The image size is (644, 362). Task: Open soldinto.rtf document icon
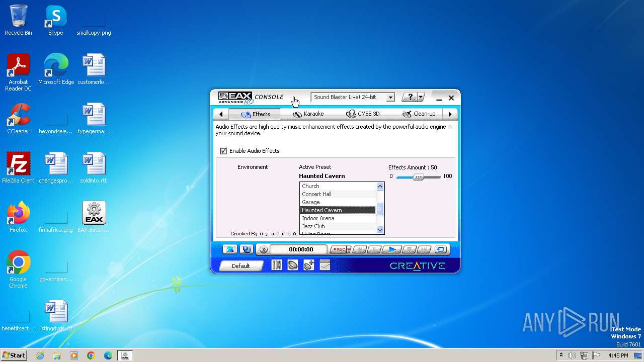[94, 167]
